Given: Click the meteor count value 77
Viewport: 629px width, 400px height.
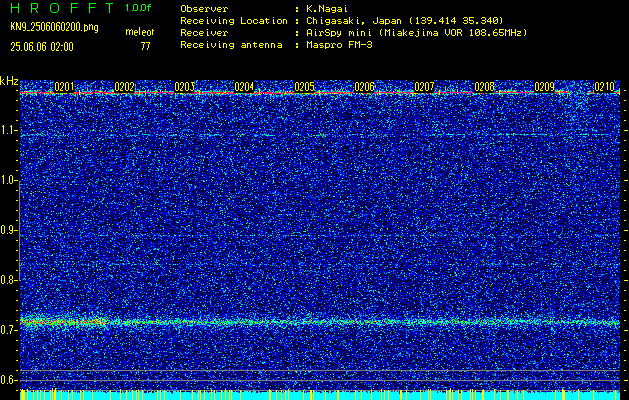Looking at the screenshot, I should coord(145,47).
